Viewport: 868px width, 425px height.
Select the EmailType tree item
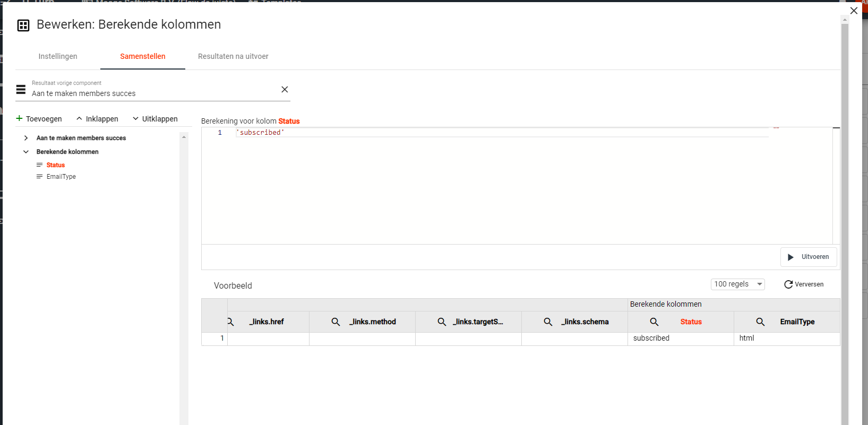[61, 177]
